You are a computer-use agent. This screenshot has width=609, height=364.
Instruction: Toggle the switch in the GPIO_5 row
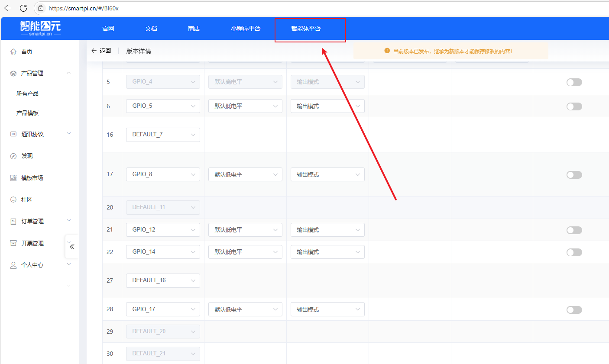pyautogui.click(x=574, y=106)
